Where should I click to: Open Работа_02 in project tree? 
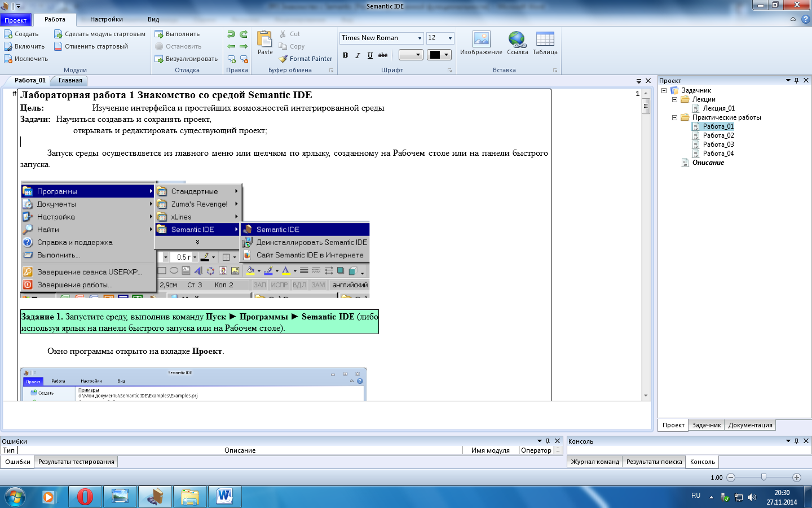pyautogui.click(x=718, y=135)
